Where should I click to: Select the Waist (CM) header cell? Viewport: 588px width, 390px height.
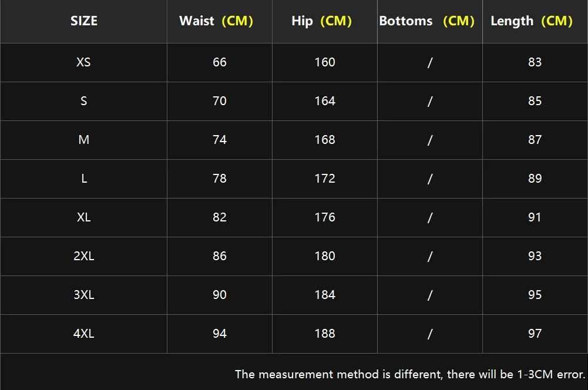[216, 21]
